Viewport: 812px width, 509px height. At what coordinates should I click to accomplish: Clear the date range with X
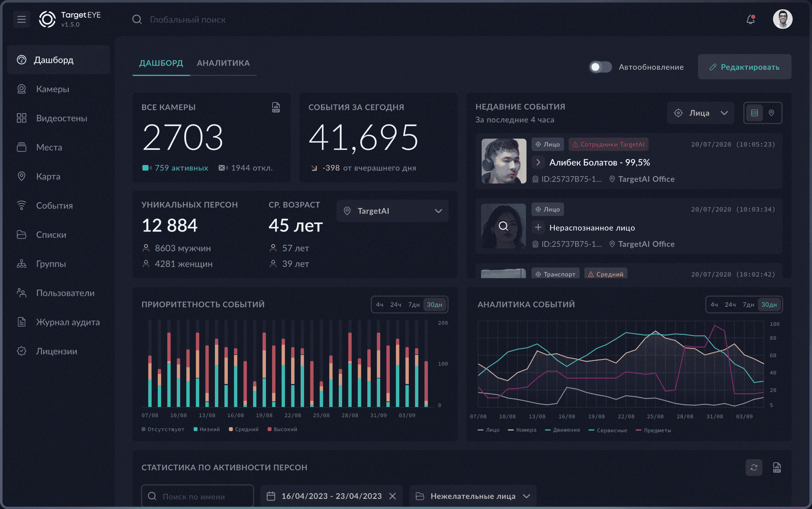(x=392, y=496)
